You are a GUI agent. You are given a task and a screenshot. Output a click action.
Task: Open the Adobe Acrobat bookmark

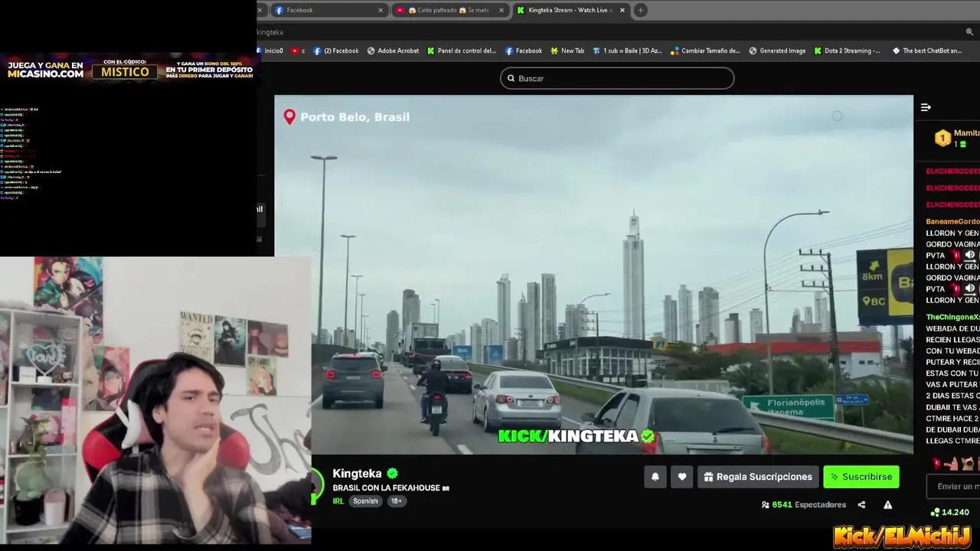pyautogui.click(x=393, y=51)
